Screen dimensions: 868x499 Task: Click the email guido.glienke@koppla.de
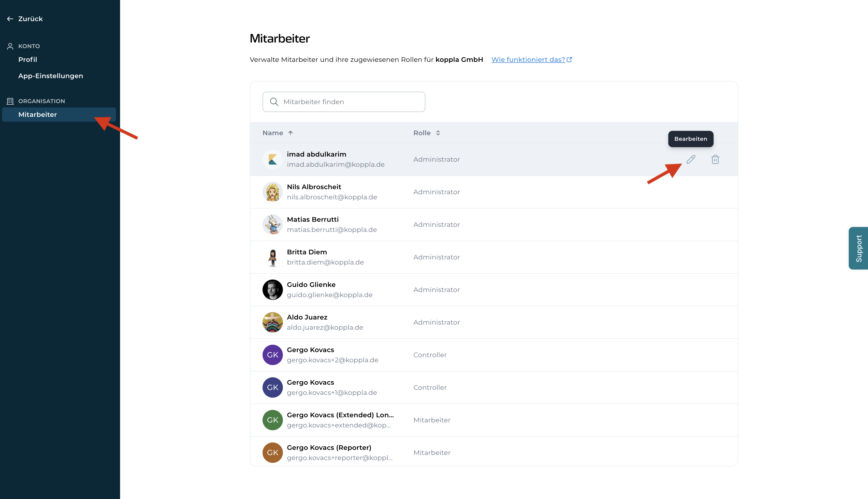click(x=330, y=295)
